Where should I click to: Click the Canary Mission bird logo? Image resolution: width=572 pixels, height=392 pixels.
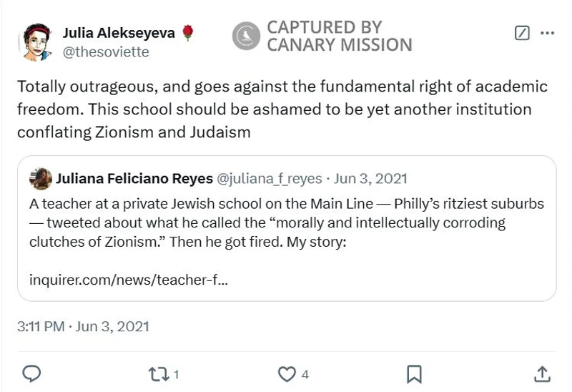245,36
